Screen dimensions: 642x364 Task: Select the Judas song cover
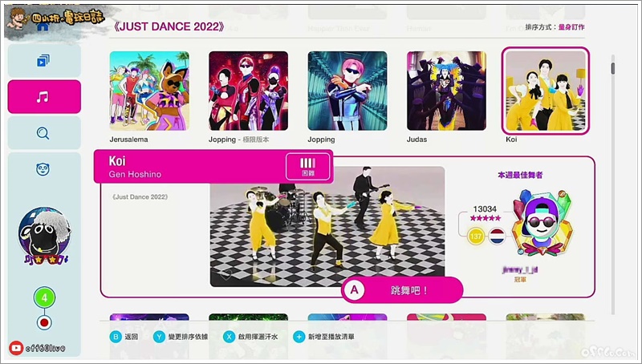(447, 91)
